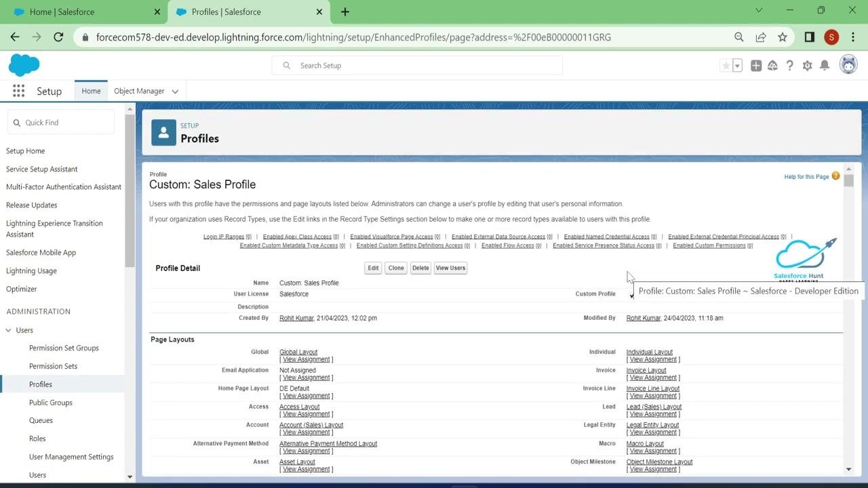
Task: Collapse the Users tree section
Action: tap(9, 330)
